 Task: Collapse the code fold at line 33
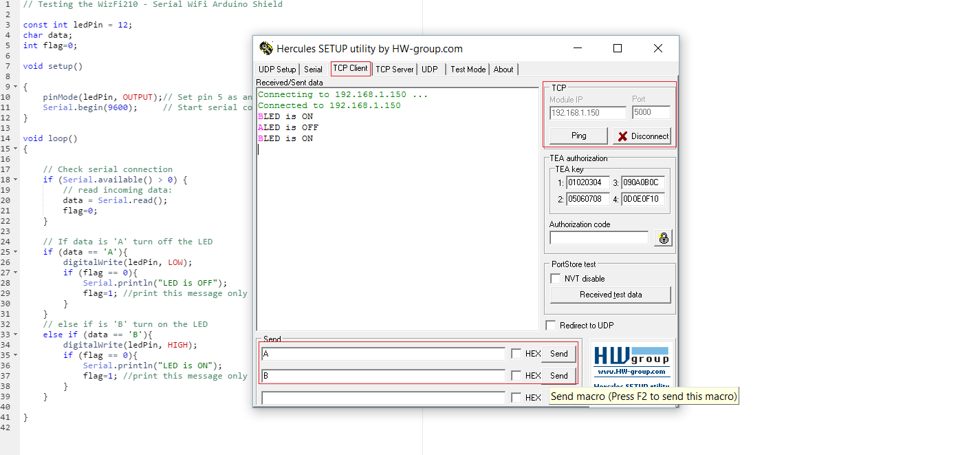point(15,335)
